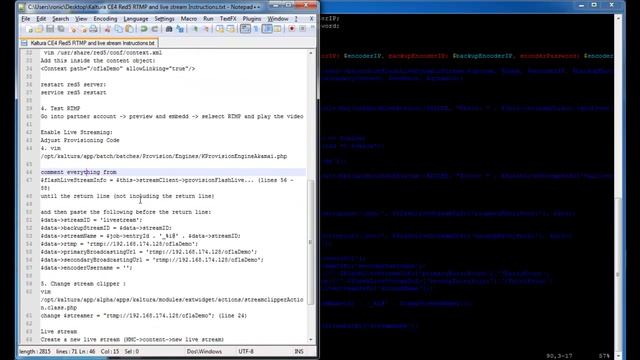The height and width of the screenshot is (360, 640).
Task: Click '57%' in the right terminal window
Action: 604,356
